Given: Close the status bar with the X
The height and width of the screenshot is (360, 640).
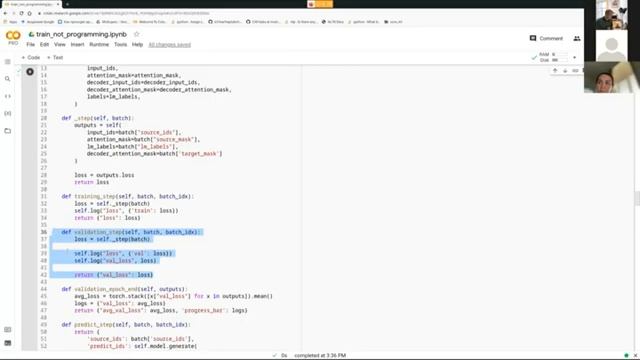Looking at the screenshot, I should tap(636, 356).
